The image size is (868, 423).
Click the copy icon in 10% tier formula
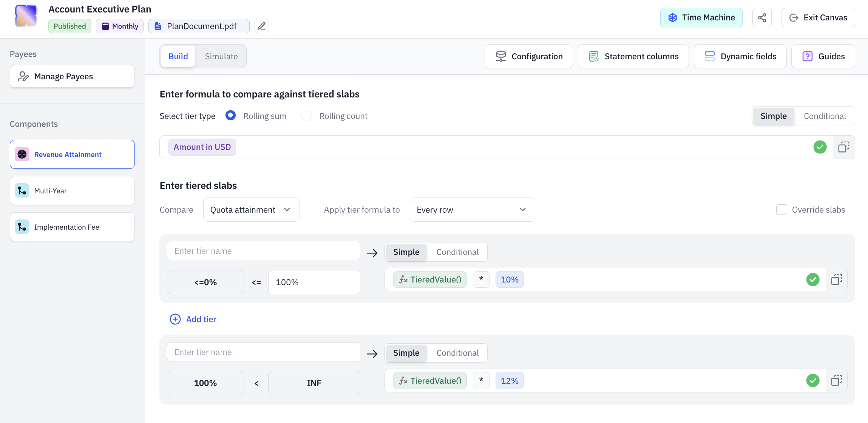point(837,279)
